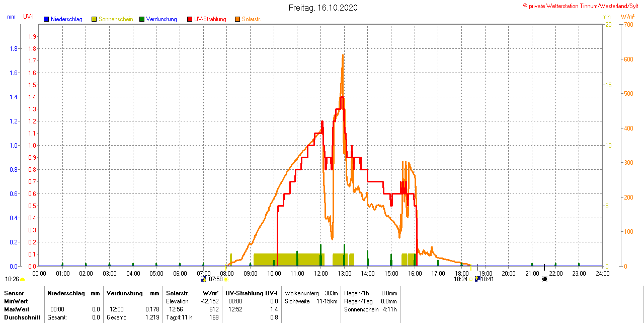Select the Sonnenschein legend label
Screen dimensions: 644x323
click(x=116, y=19)
